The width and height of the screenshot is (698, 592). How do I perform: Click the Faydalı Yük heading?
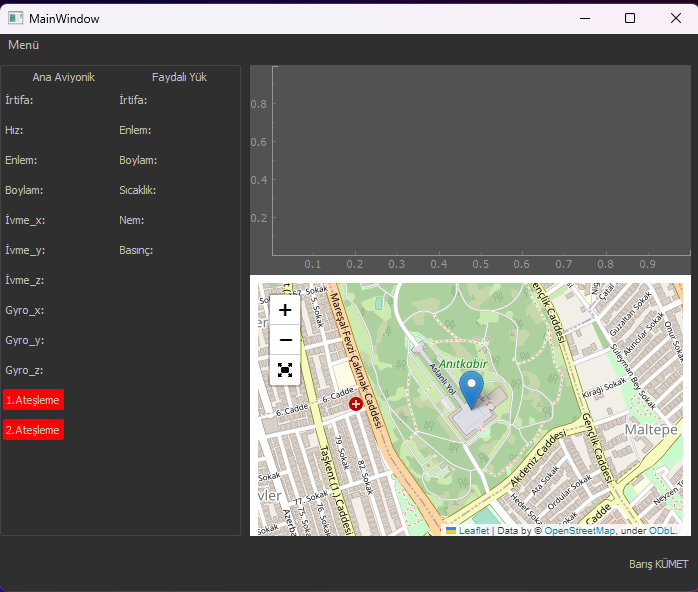click(x=179, y=77)
